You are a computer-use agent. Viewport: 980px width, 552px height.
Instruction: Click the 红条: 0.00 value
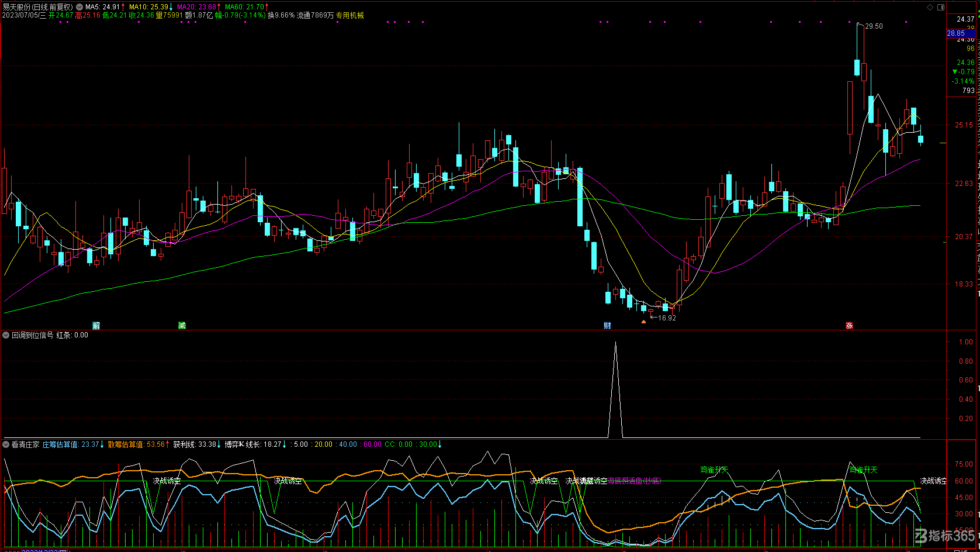(72, 335)
